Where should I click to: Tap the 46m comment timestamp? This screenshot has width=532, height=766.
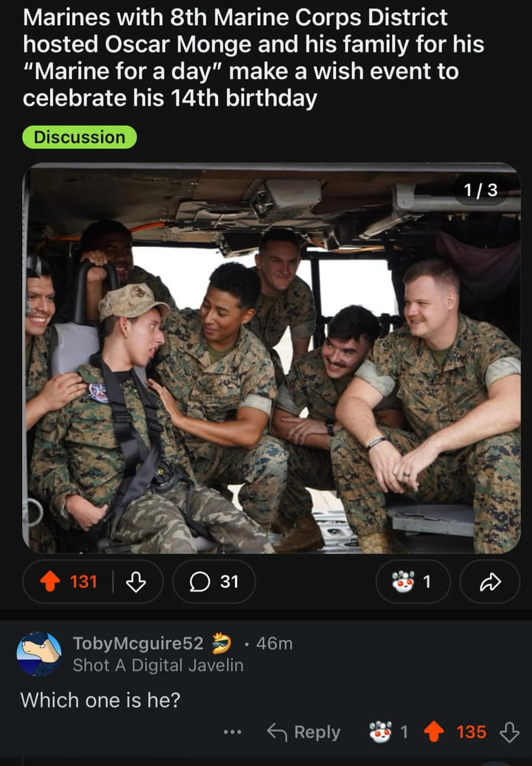[x=274, y=644]
